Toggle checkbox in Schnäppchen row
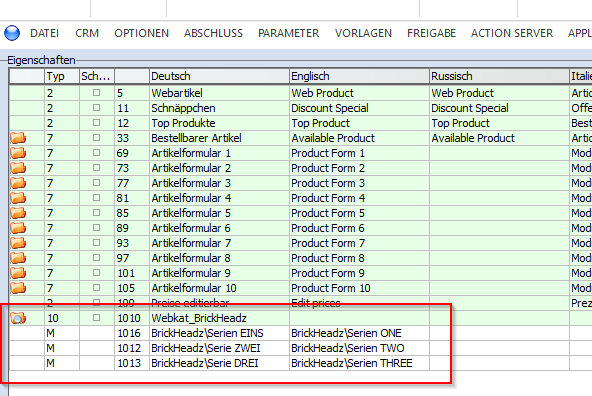Screen dimensions: 592x396 point(97,108)
